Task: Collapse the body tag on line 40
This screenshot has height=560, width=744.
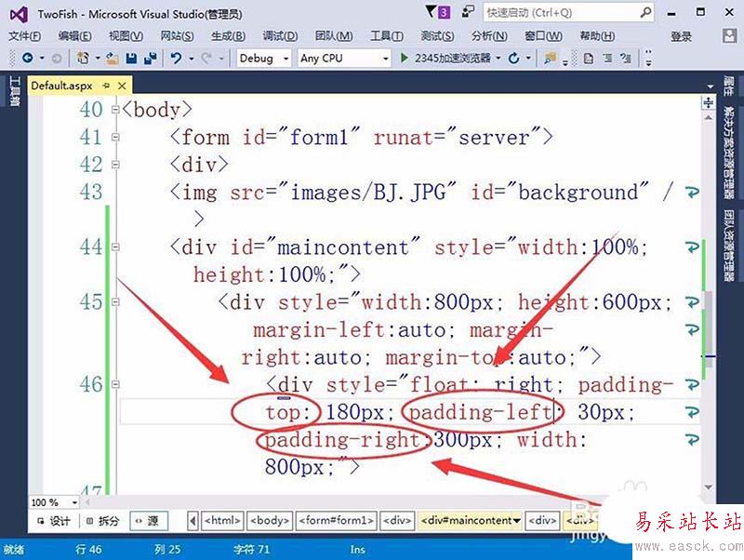Action: [114, 110]
